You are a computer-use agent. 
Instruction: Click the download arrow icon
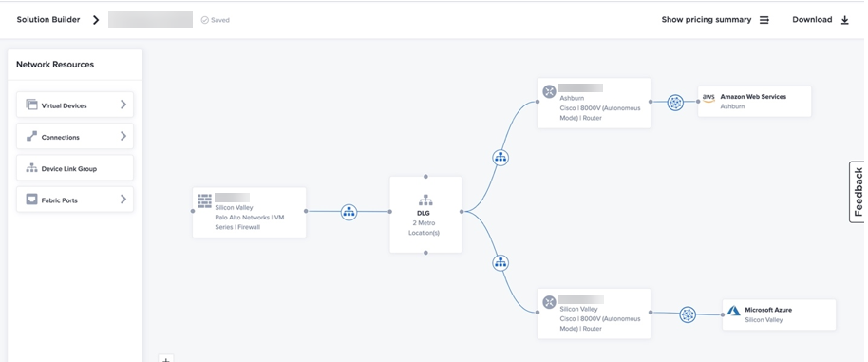pos(845,20)
